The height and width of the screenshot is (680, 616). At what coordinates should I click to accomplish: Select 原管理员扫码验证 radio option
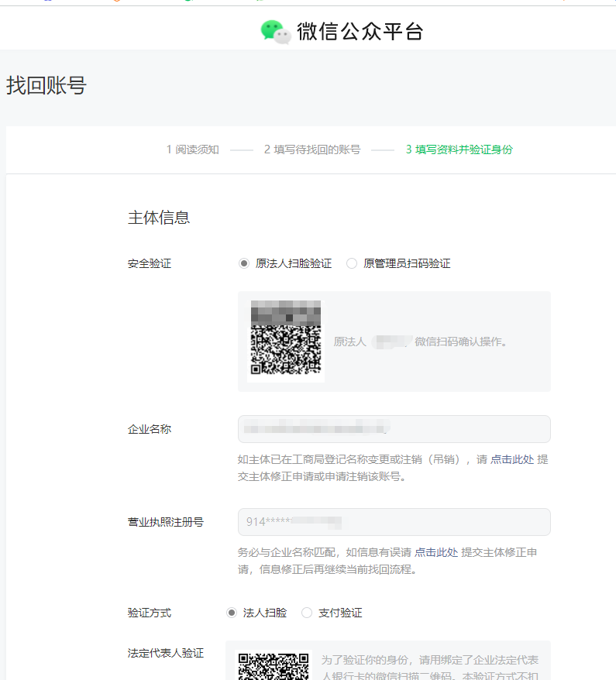pos(351,263)
